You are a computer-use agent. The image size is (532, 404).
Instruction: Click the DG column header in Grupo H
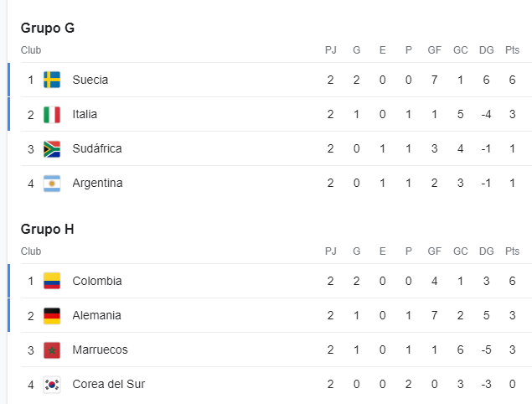[x=486, y=251]
